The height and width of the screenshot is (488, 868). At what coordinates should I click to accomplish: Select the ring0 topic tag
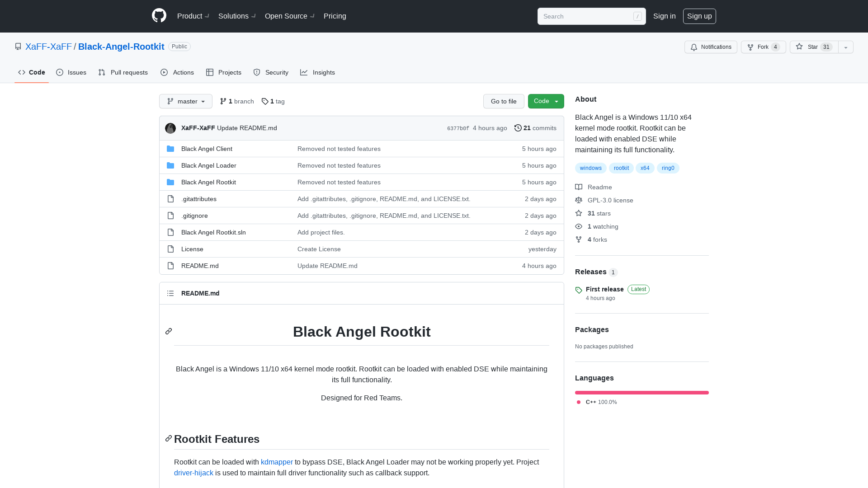pos(668,168)
